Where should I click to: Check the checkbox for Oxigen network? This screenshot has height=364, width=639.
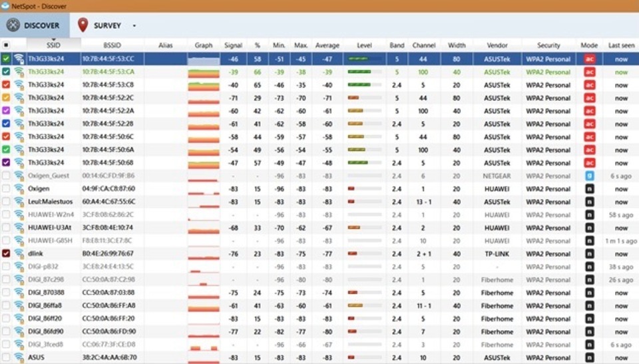pos(6,188)
